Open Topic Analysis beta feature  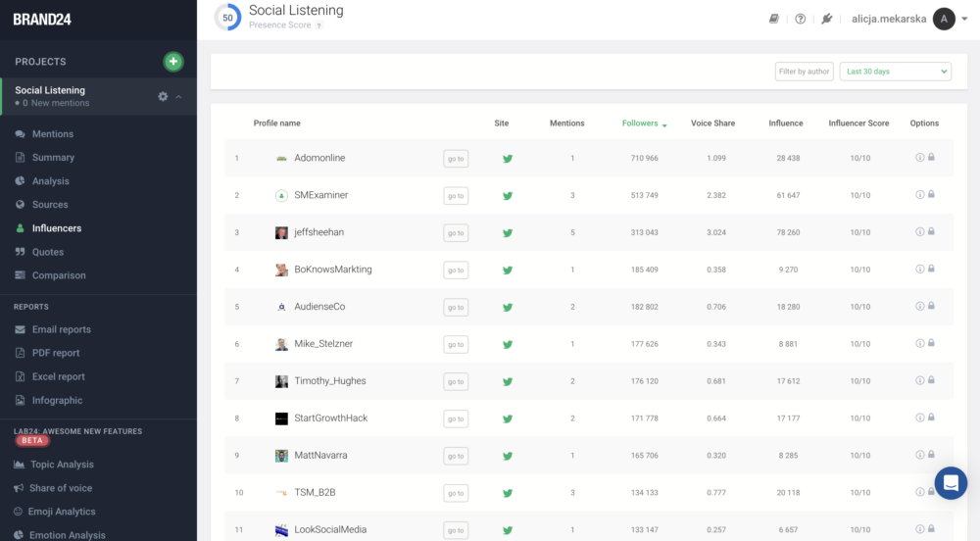click(x=62, y=465)
